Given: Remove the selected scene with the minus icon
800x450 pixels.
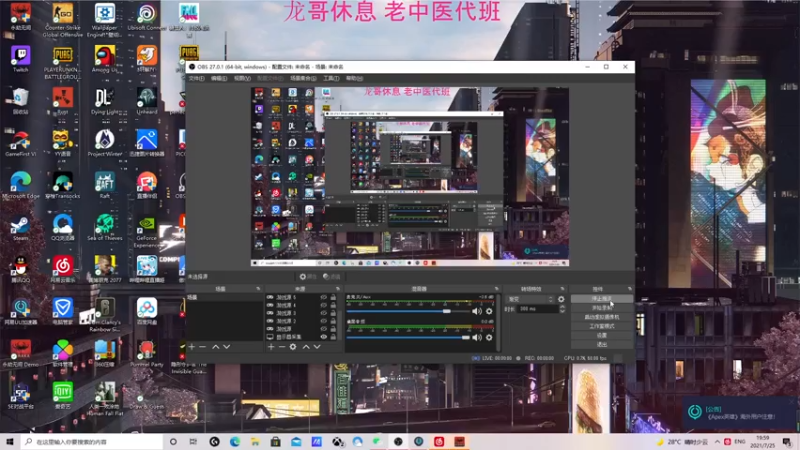Looking at the screenshot, I should pyautogui.click(x=203, y=347).
